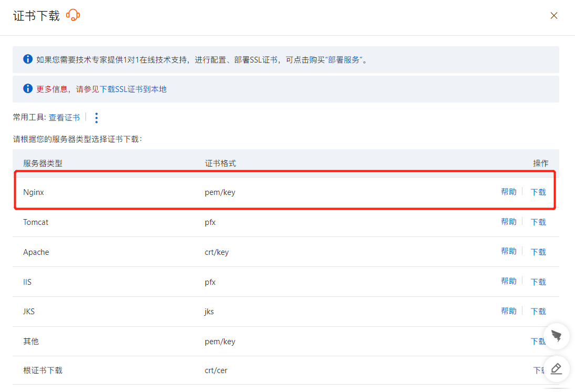Open the floating DingTalk icon
The image size is (575, 392).
[557, 336]
